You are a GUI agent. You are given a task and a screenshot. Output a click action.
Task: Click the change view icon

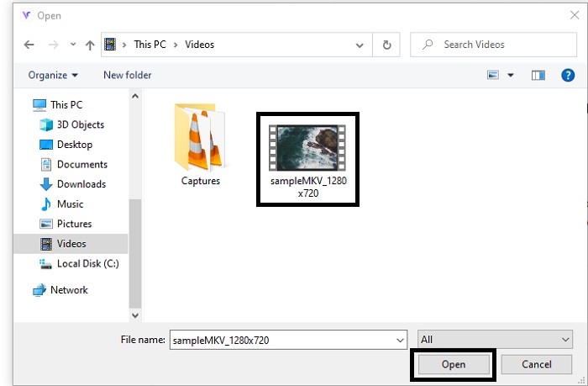click(x=494, y=76)
